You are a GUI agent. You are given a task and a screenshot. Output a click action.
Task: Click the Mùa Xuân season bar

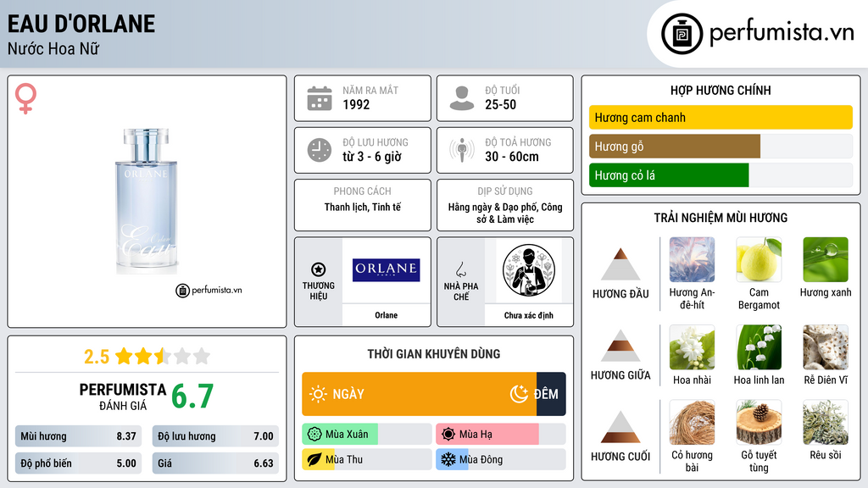366,435
